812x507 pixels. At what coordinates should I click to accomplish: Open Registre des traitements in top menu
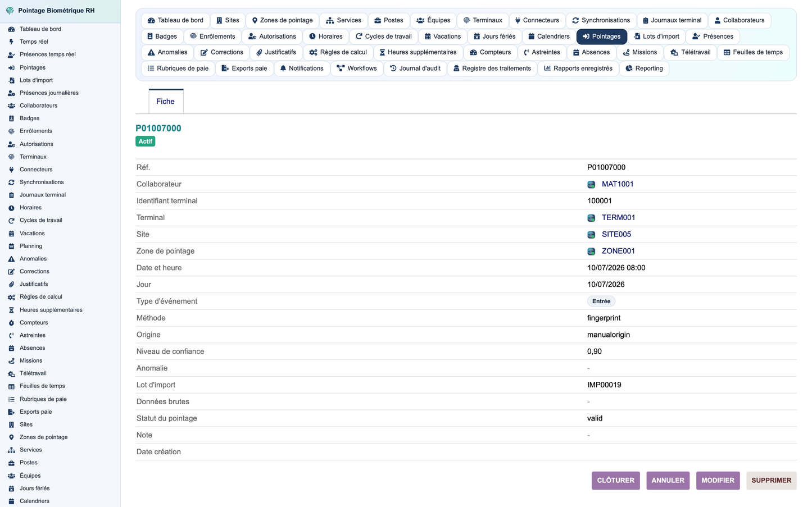(x=492, y=68)
